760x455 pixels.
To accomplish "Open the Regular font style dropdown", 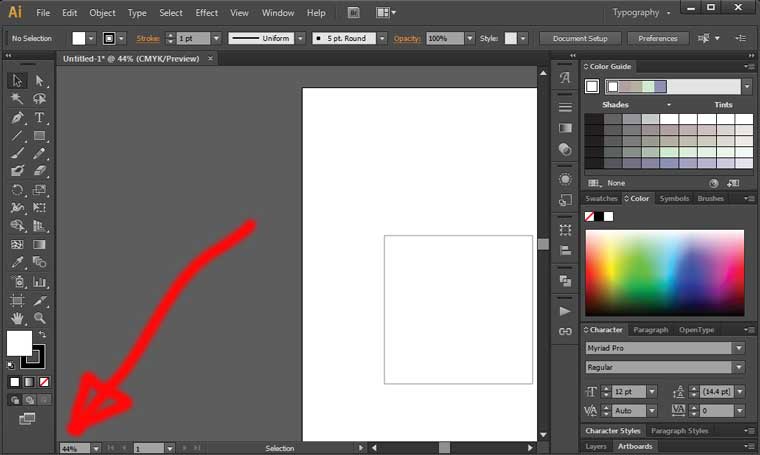I will 739,367.
